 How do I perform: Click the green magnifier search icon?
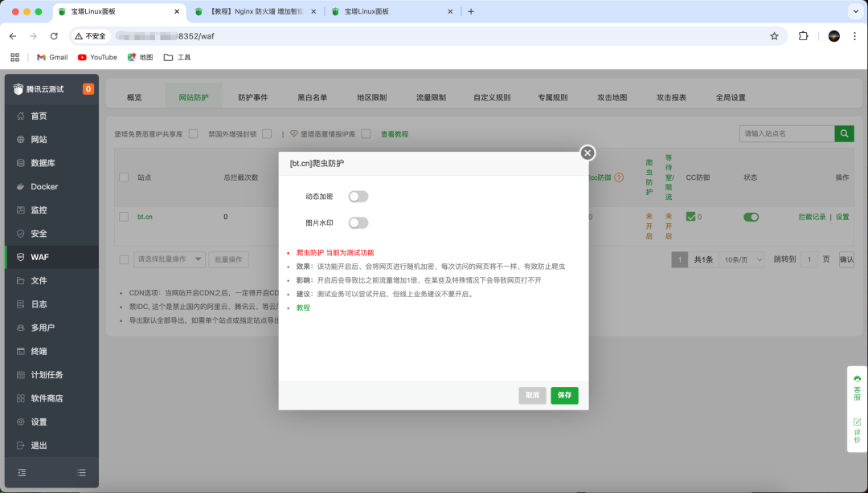coord(844,133)
